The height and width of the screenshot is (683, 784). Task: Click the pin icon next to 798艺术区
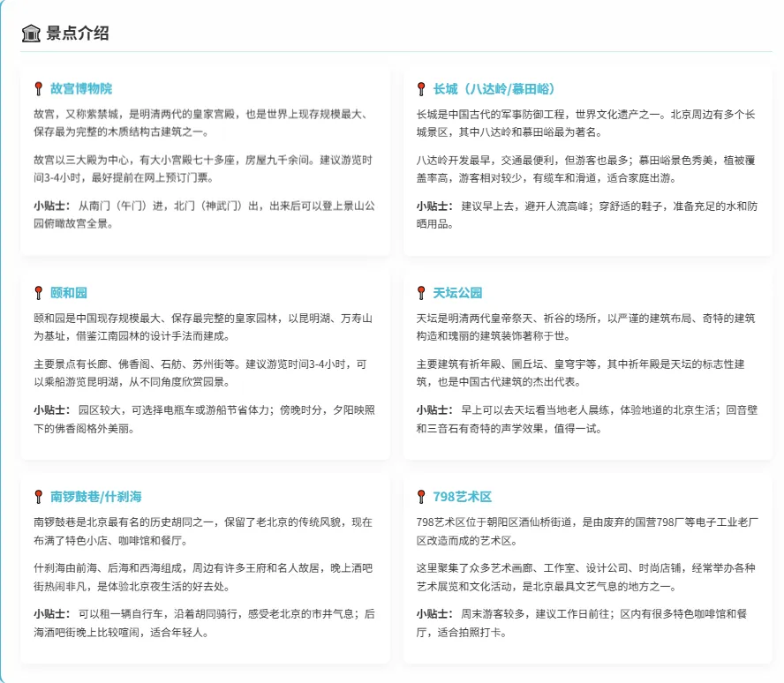(x=421, y=497)
